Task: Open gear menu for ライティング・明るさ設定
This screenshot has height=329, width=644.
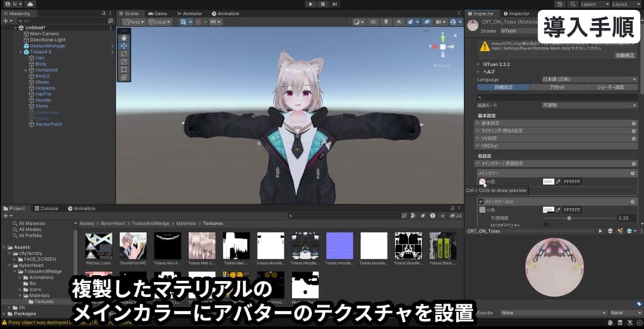Action: [634, 131]
